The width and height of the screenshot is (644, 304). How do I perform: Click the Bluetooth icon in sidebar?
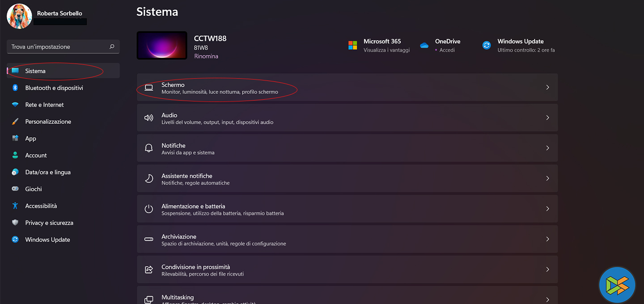point(15,88)
